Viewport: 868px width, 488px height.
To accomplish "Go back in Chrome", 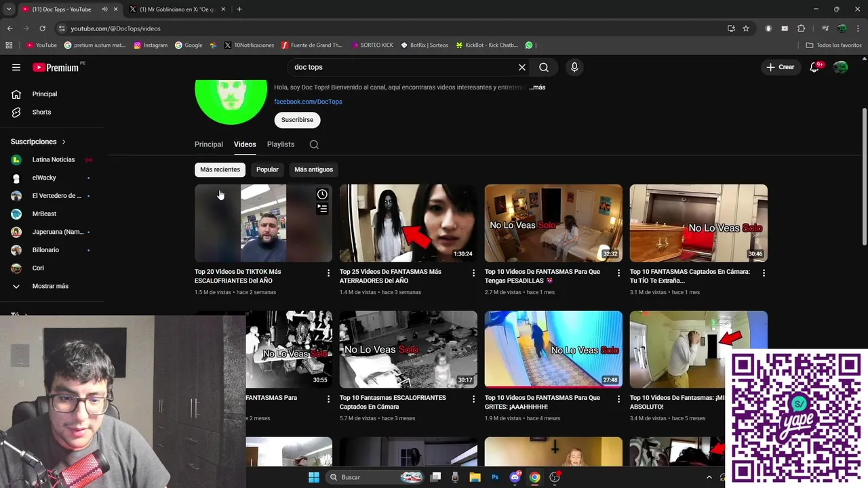I will pyautogui.click(x=9, y=28).
